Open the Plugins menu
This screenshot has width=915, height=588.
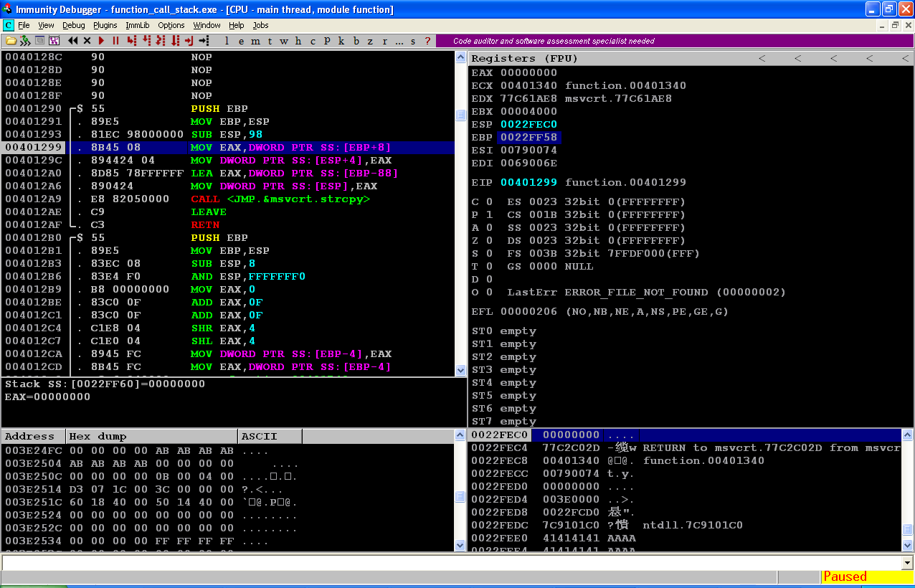point(105,25)
